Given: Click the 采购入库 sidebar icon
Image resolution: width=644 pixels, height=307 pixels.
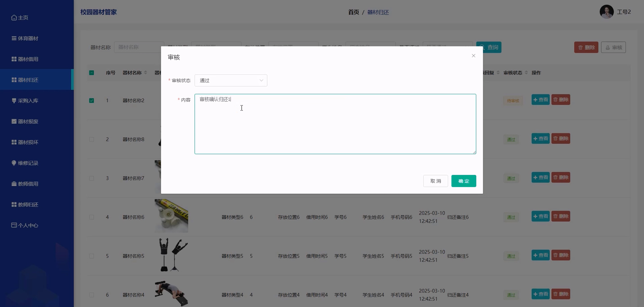Looking at the screenshot, I should (14, 101).
